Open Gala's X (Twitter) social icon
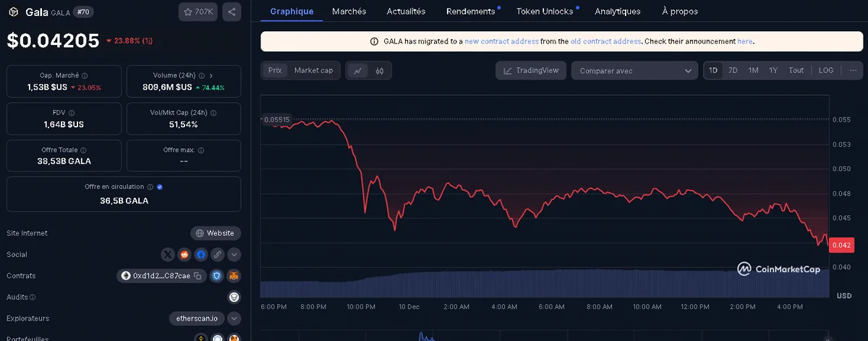 [x=169, y=254]
